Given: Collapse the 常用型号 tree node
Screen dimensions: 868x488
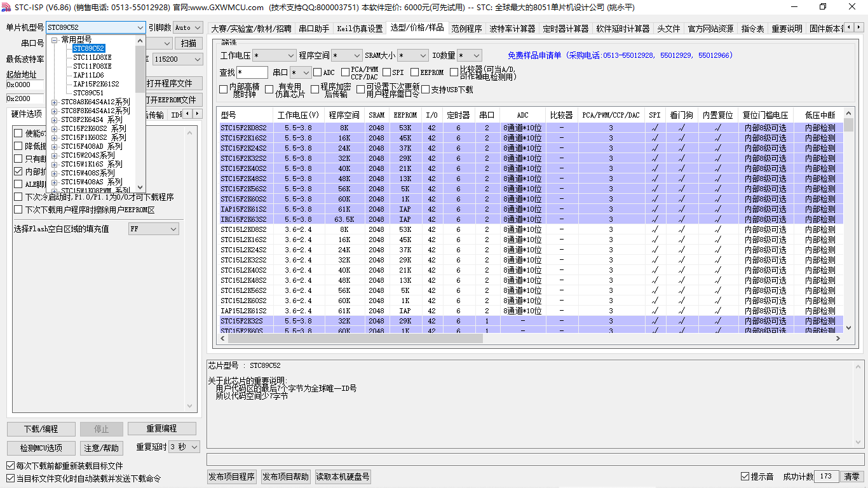Looking at the screenshot, I should pyautogui.click(x=54, y=39).
